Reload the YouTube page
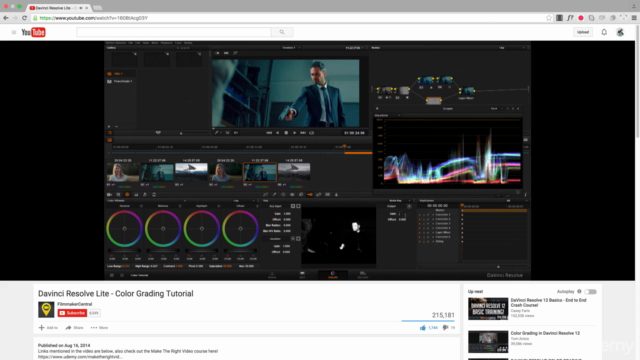This screenshot has height=360, width=640. (x=24, y=18)
